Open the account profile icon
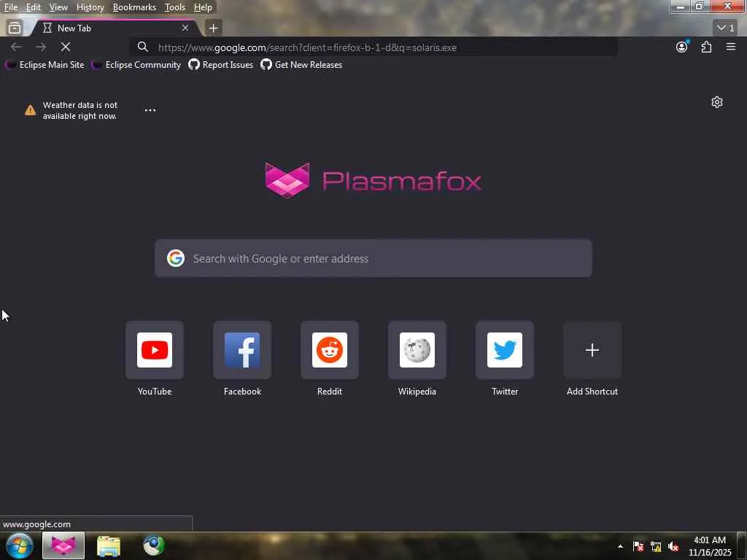747x560 pixels. tap(682, 47)
